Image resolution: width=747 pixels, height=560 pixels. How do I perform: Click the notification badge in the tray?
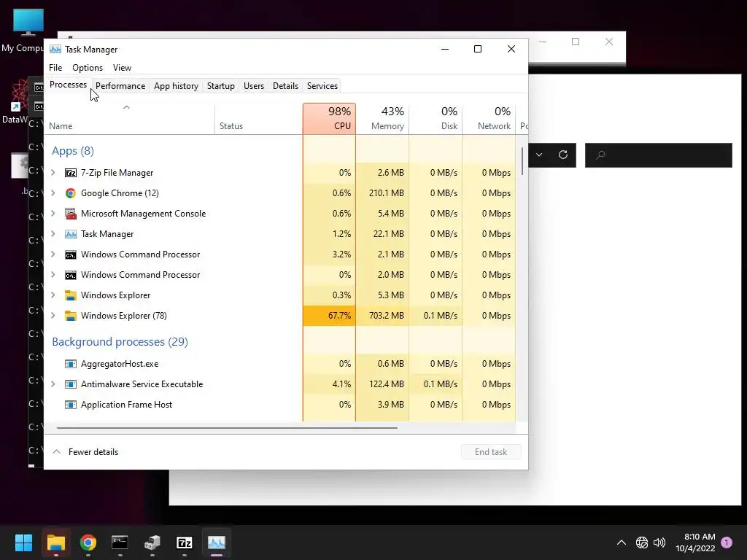tap(727, 542)
